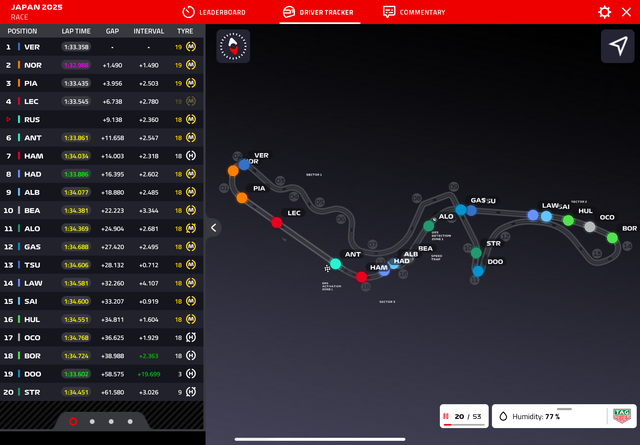
Task: Click the BOR green dot on track
Action: [x=612, y=238]
